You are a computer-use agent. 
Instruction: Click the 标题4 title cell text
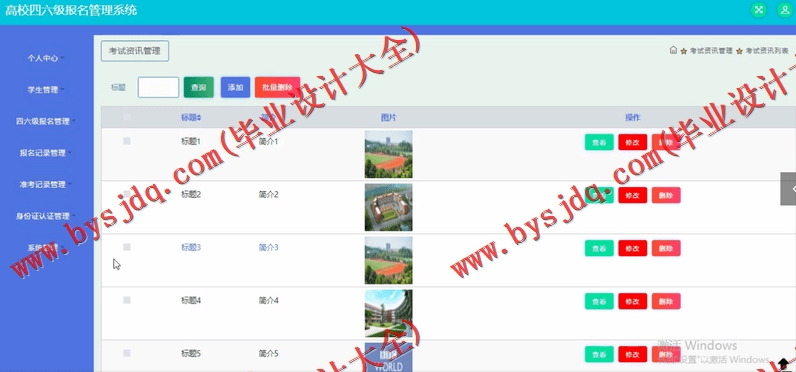pyautogui.click(x=191, y=300)
